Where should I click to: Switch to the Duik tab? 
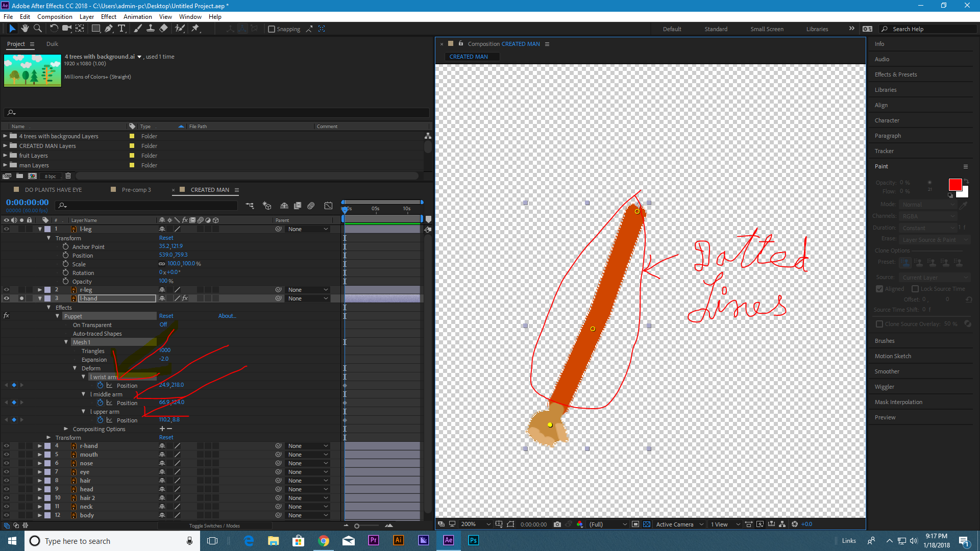point(53,44)
